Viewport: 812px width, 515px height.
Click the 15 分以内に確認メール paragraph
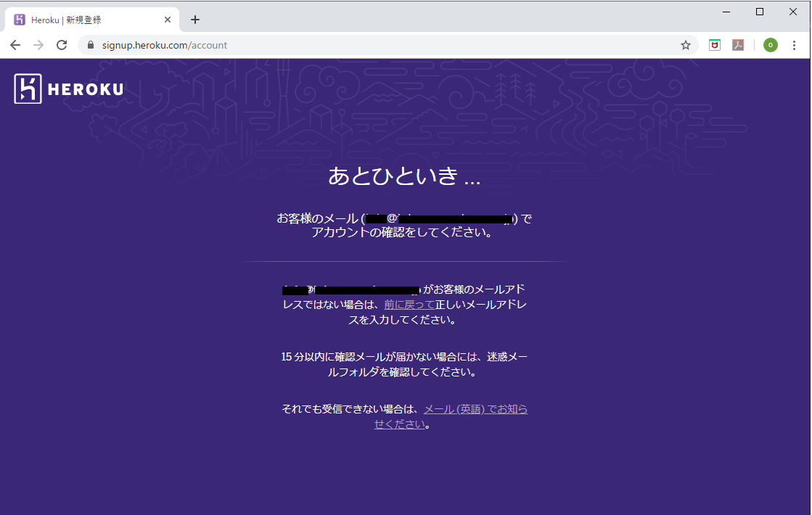pyautogui.click(x=404, y=364)
